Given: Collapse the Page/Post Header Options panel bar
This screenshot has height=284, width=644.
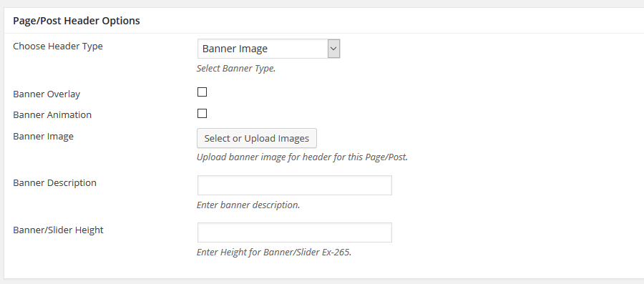Looking at the screenshot, I should coord(324,21).
